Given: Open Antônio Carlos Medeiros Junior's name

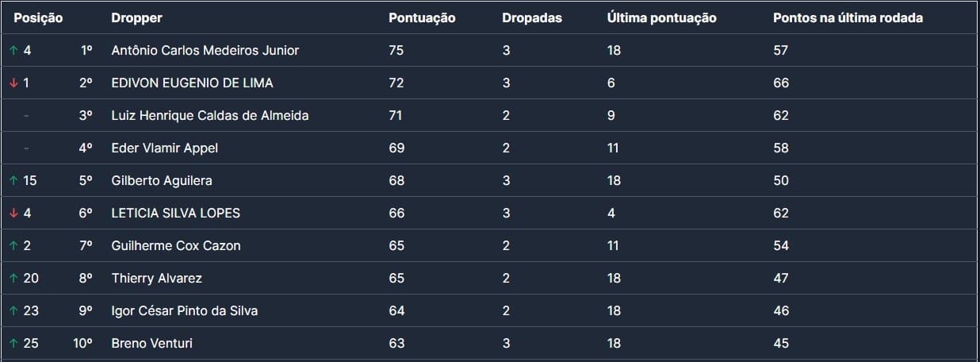Looking at the screenshot, I should (205, 50).
